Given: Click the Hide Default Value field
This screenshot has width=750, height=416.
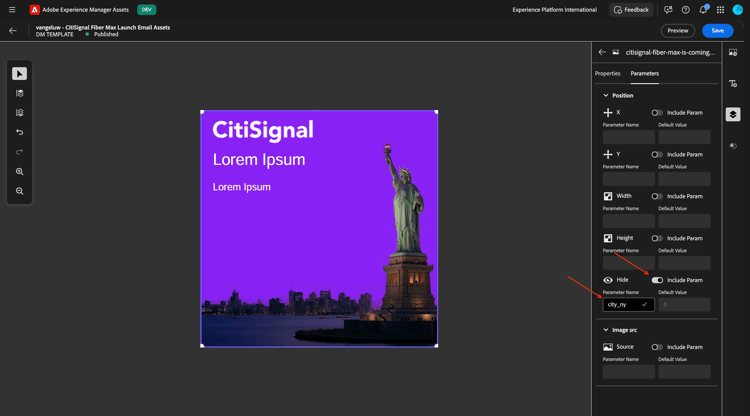Looking at the screenshot, I should tap(684, 305).
